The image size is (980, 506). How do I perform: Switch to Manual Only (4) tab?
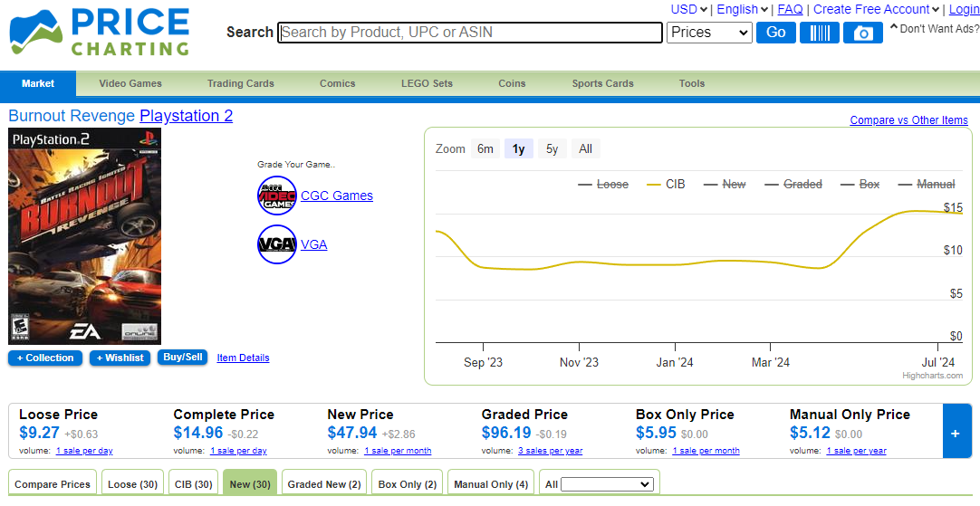(x=491, y=484)
